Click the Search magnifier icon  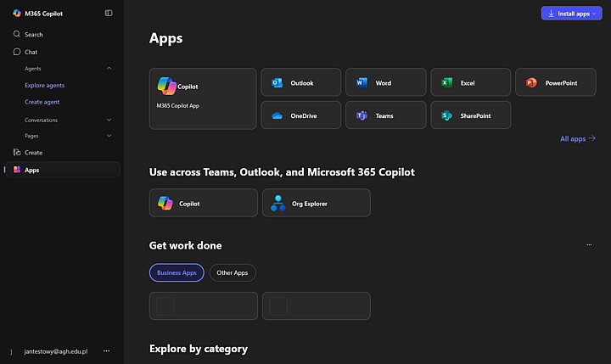[x=17, y=34]
